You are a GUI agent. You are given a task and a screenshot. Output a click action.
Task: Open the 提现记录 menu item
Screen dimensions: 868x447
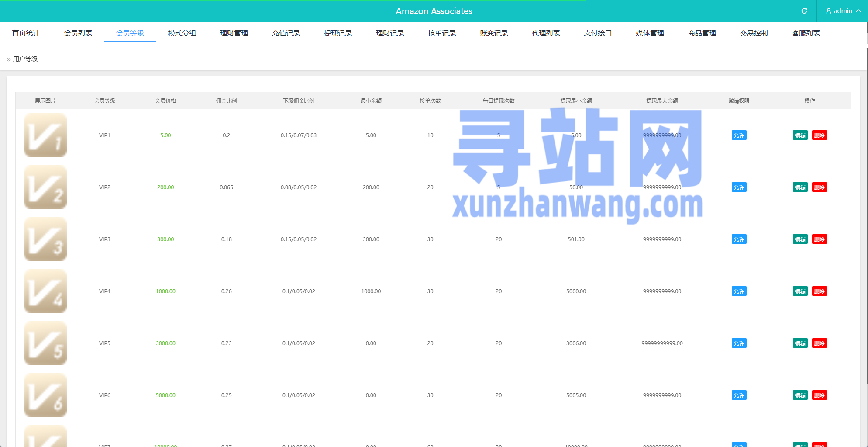point(338,33)
